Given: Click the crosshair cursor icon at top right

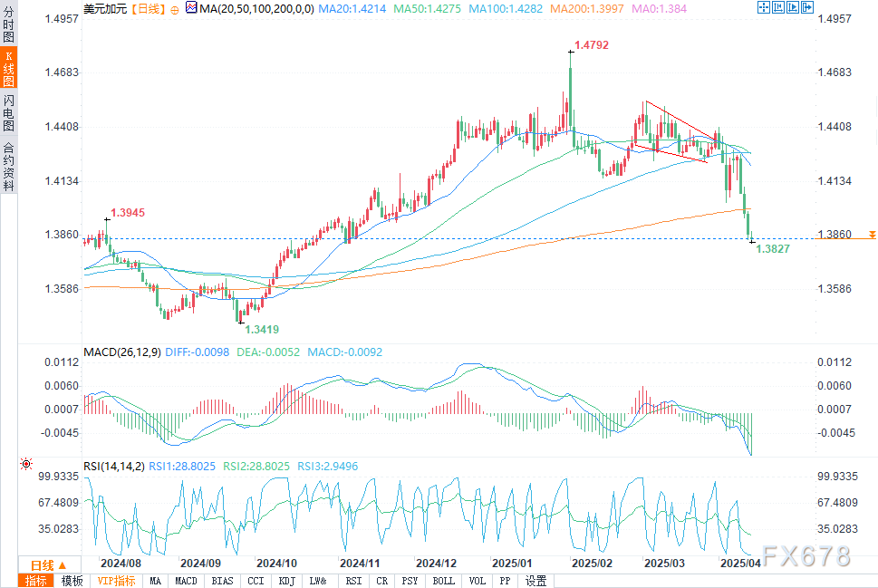Looking at the screenshot, I should [x=764, y=7].
